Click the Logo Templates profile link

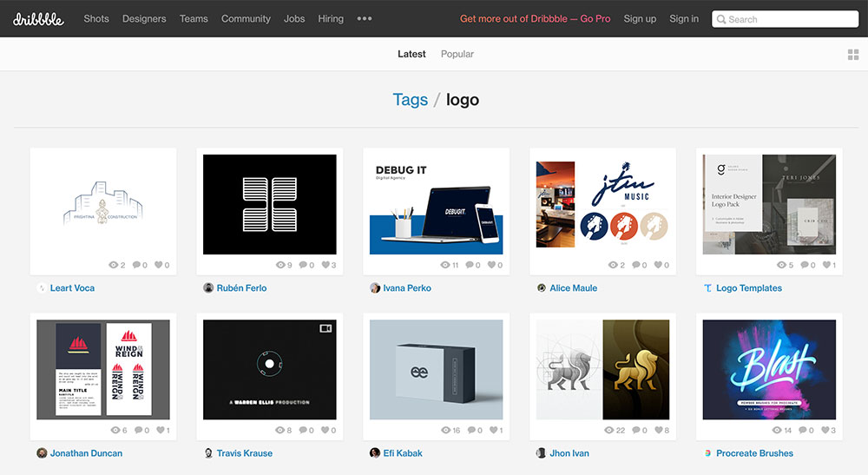coord(749,288)
